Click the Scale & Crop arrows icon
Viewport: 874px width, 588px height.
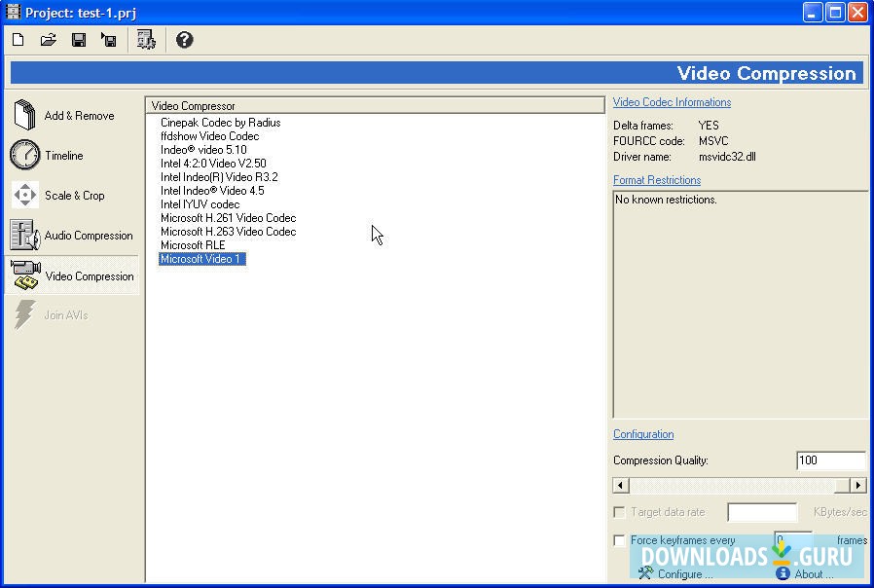point(25,195)
